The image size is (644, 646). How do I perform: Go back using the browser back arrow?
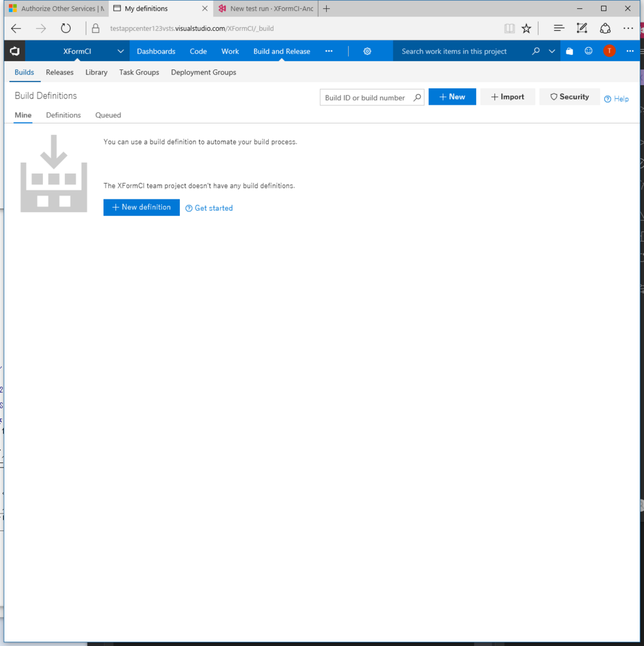tap(16, 28)
